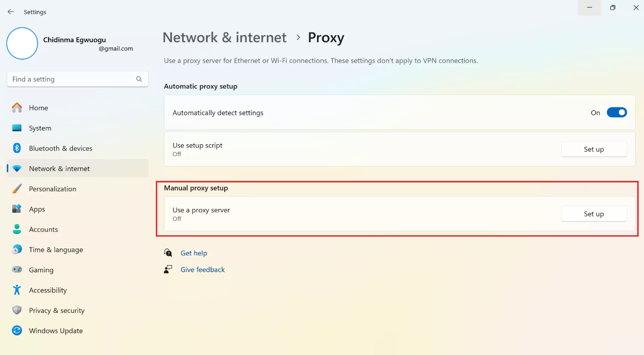Click the Home house icon
Image resolution: width=644 pixels, height=355 pixels.
coord(17,108)
